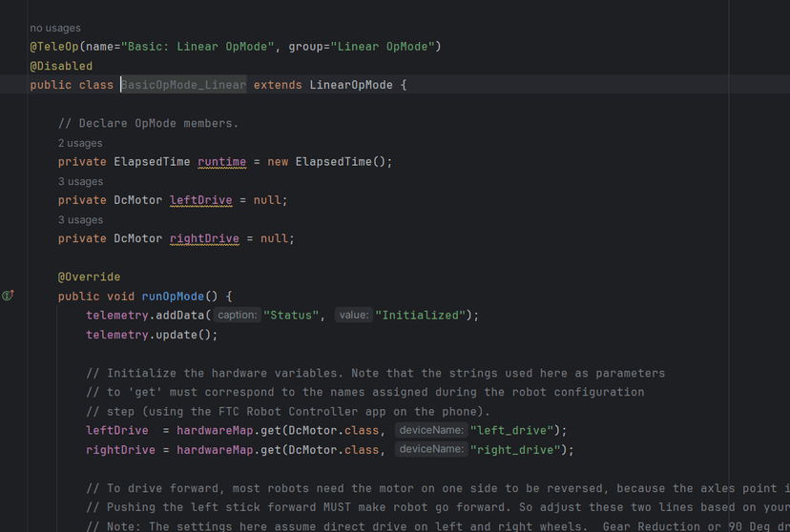Click leftDrive in the hardwareMap assignment line

[117, 431]
